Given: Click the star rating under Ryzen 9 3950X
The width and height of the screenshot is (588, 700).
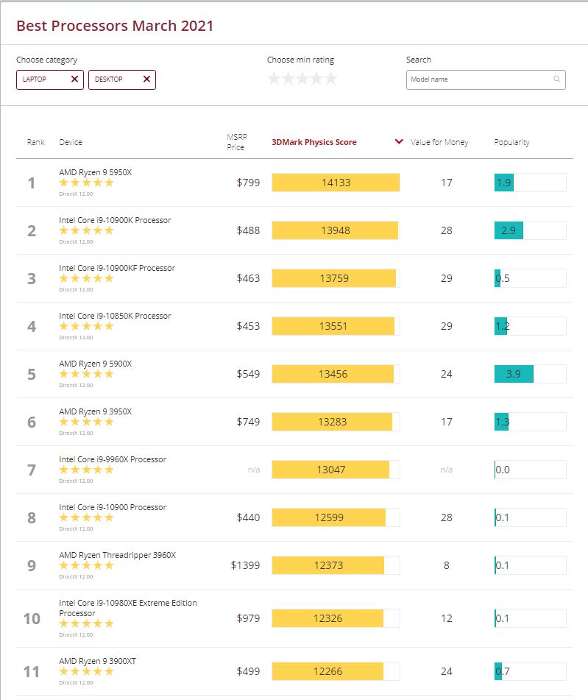Looking at the screenshot, I should 87,422.
